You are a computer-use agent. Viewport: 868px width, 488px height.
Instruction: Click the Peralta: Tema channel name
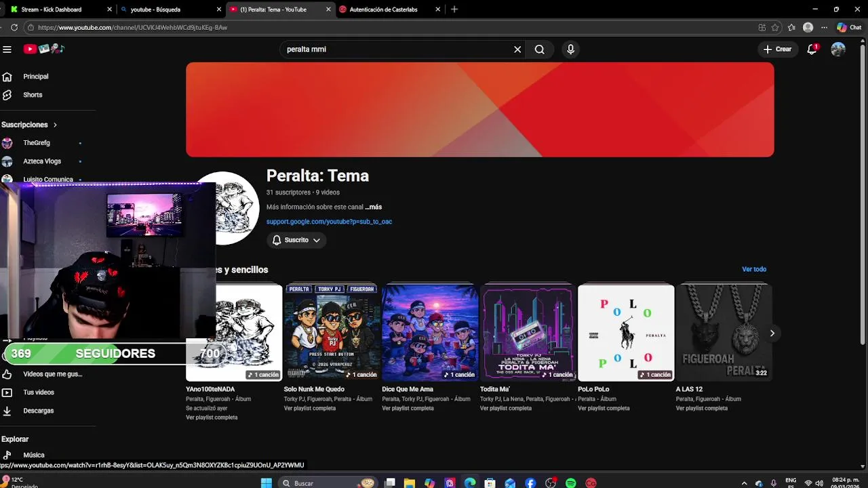[317, 176]
